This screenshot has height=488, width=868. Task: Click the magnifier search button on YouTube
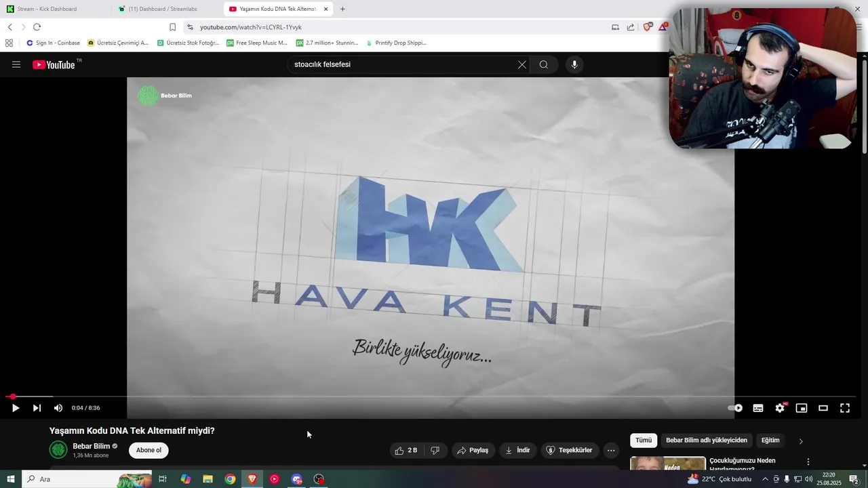(544, 64)
